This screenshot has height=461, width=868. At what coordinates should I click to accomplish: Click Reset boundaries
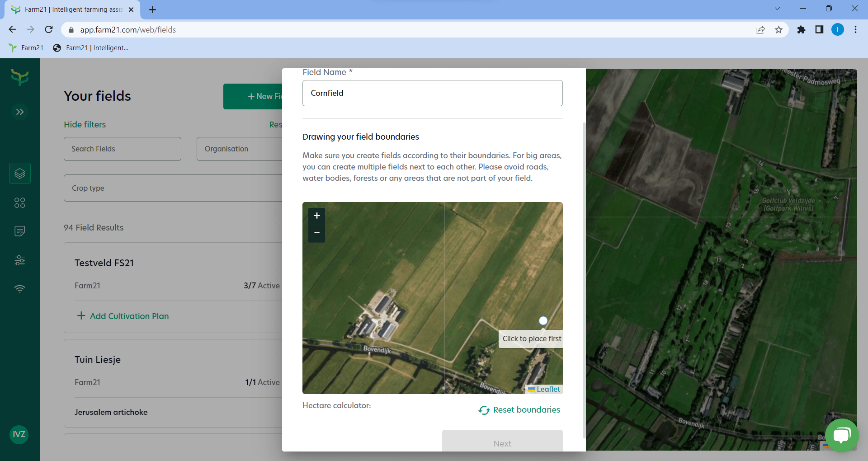tap(519, 410)
